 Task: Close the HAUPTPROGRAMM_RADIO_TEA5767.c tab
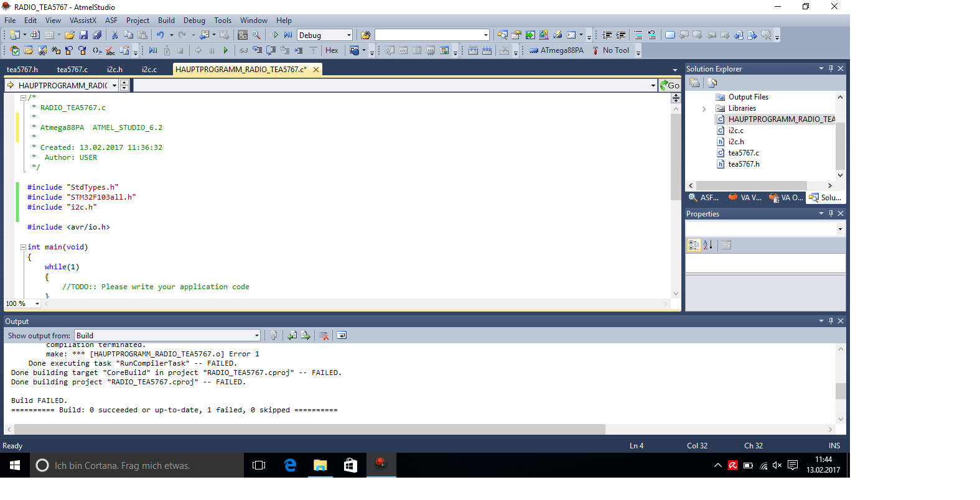[316, 70]
